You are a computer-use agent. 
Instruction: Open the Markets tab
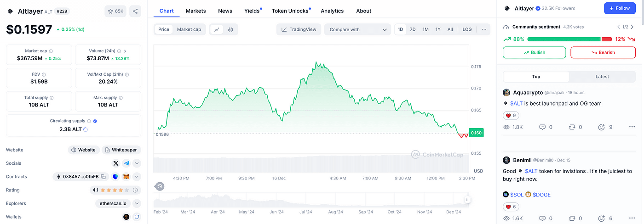tap(195, 11)
